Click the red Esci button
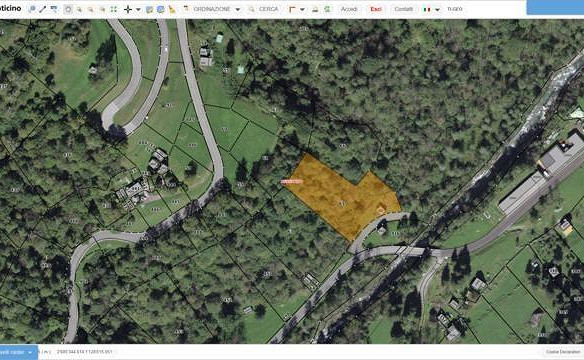The image size is (584, 360). (376, 9)
